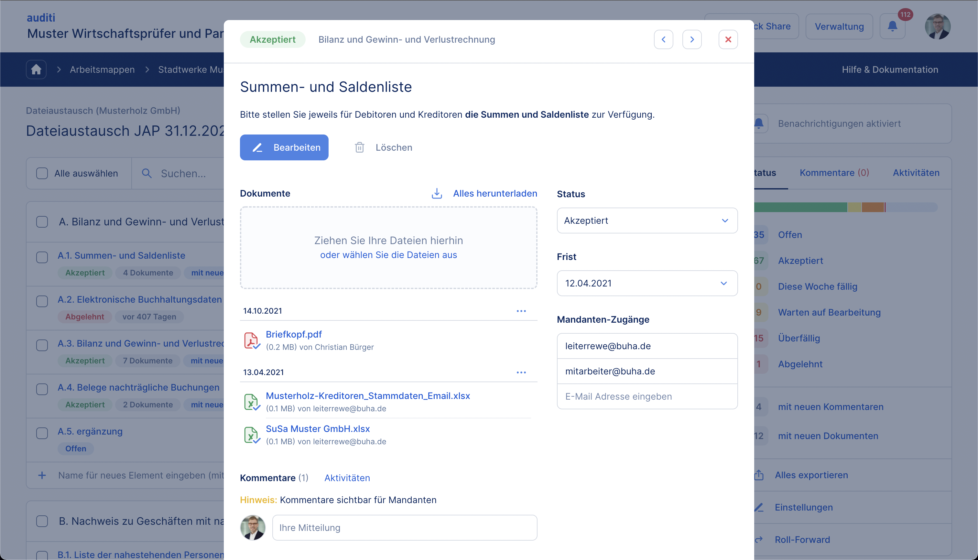978x560 pixels.
Task: Click download icon beside Alles herunterladen
Action: [437, 193]
